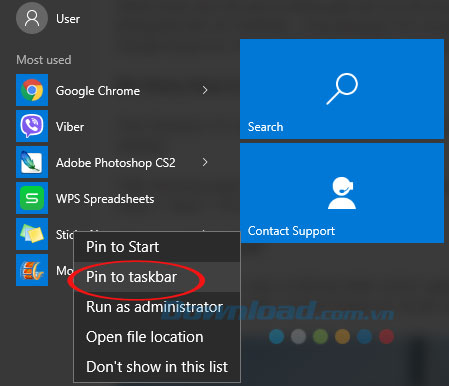This screenshot has width=449, height=386.
Task: Click the Adobe Photoshop CS2 label
Action: pos(116,163)
